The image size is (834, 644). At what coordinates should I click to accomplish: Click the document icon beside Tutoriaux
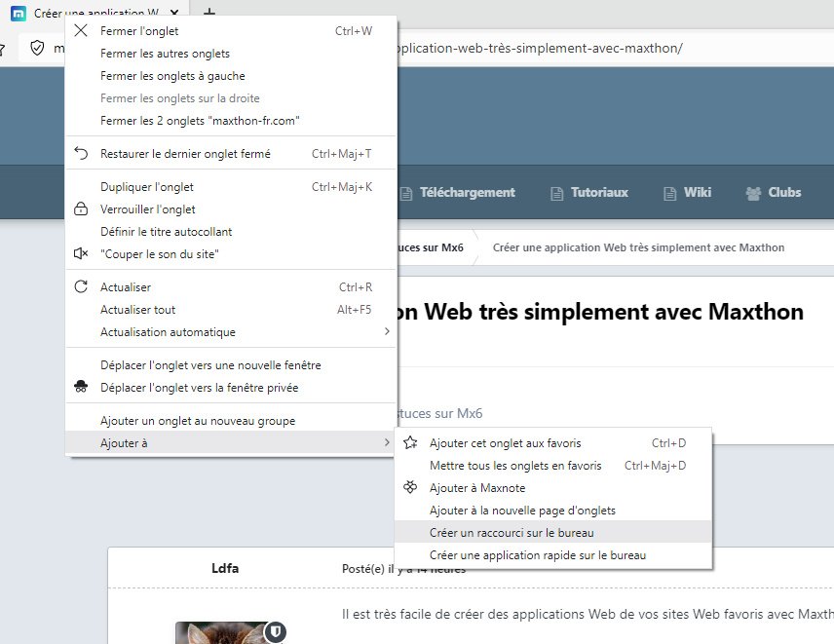[557, 194]
